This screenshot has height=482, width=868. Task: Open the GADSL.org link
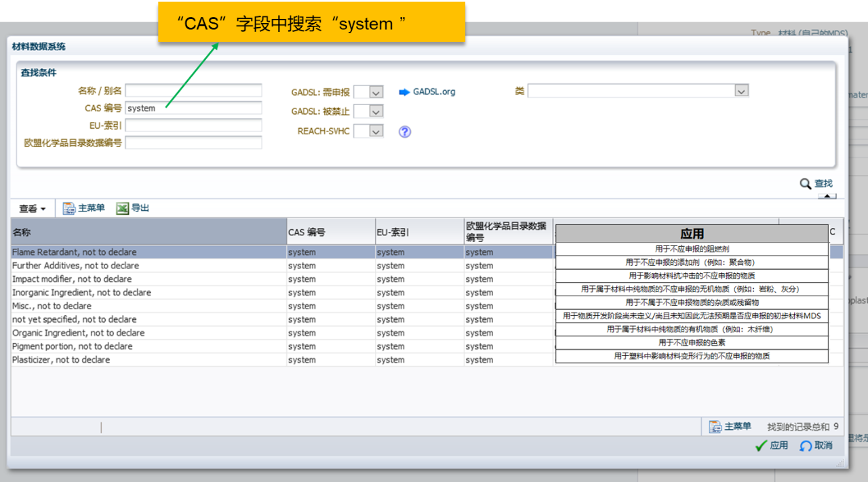[434, 92]
